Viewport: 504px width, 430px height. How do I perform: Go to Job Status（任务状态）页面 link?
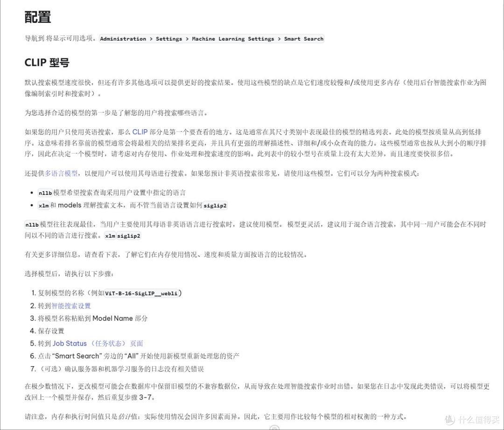pyautogui.click(x=98, y=343)
